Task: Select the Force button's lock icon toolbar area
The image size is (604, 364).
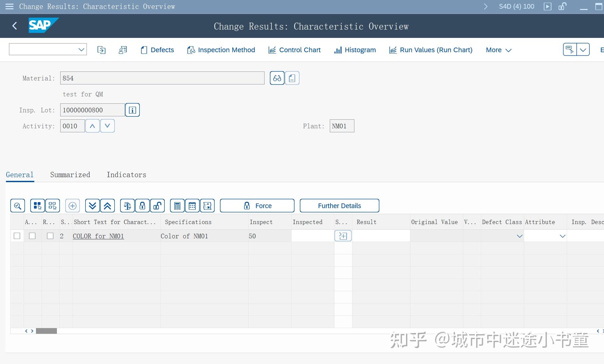Action: (247, 205)
